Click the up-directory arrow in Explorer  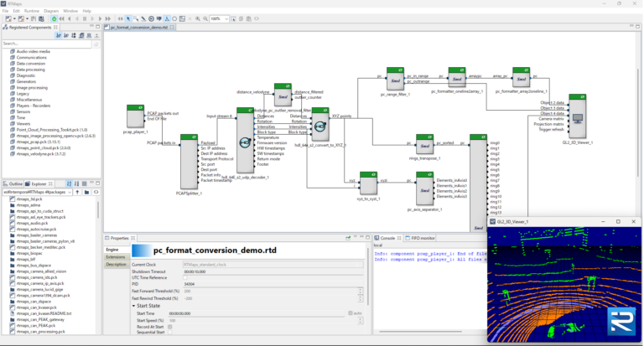click(78, 192)
